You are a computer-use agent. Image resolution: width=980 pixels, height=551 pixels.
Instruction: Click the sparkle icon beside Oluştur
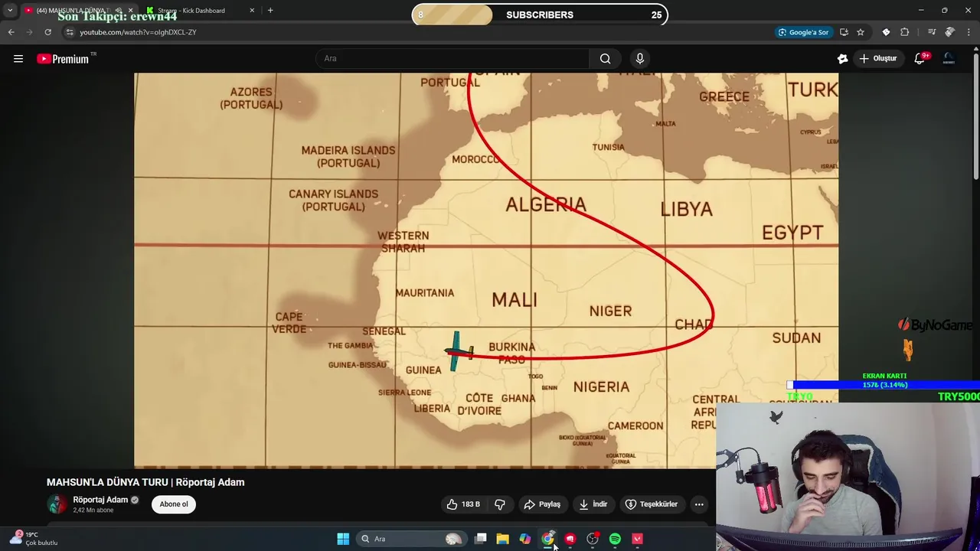click(843, 59)
